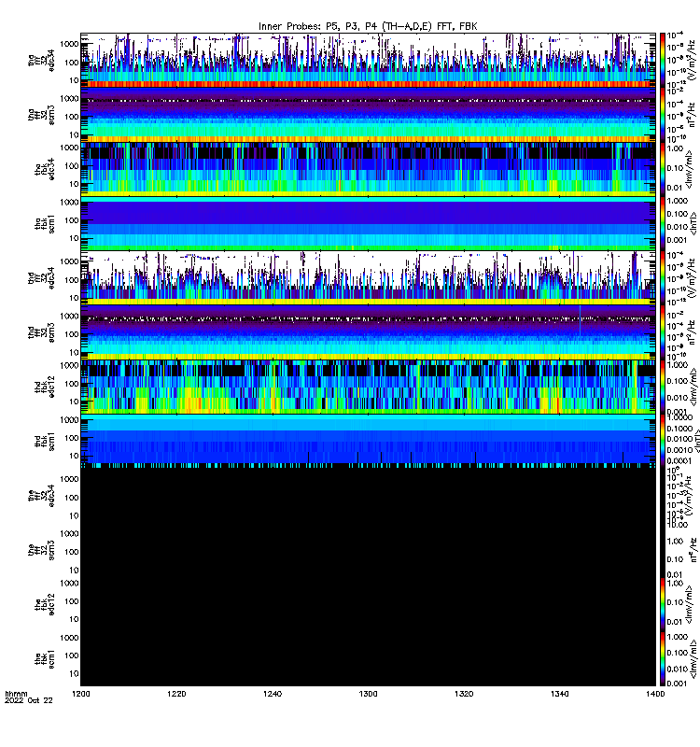Click the thd fbk edc12 spectrogram panel

(368, 387)
